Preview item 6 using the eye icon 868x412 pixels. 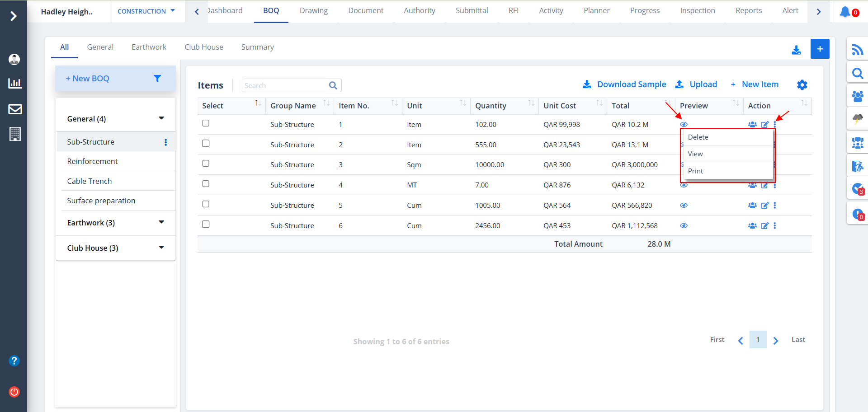point(684,226)
